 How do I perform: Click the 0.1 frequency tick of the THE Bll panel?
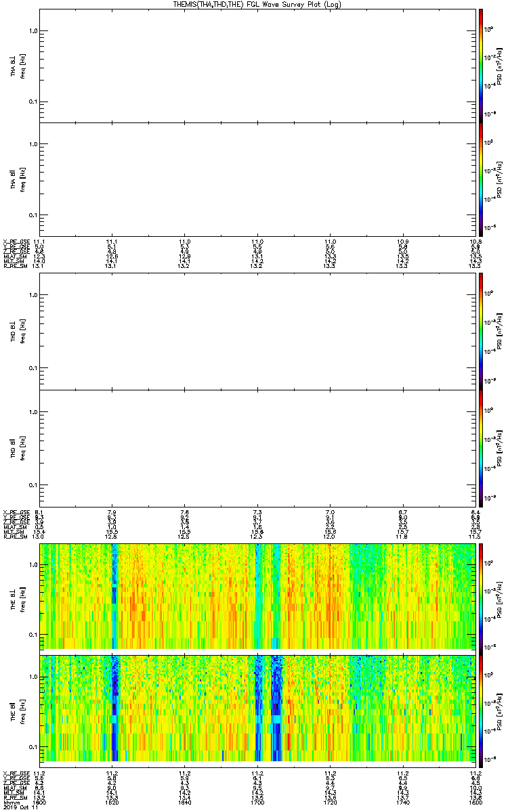coord(33,746)
